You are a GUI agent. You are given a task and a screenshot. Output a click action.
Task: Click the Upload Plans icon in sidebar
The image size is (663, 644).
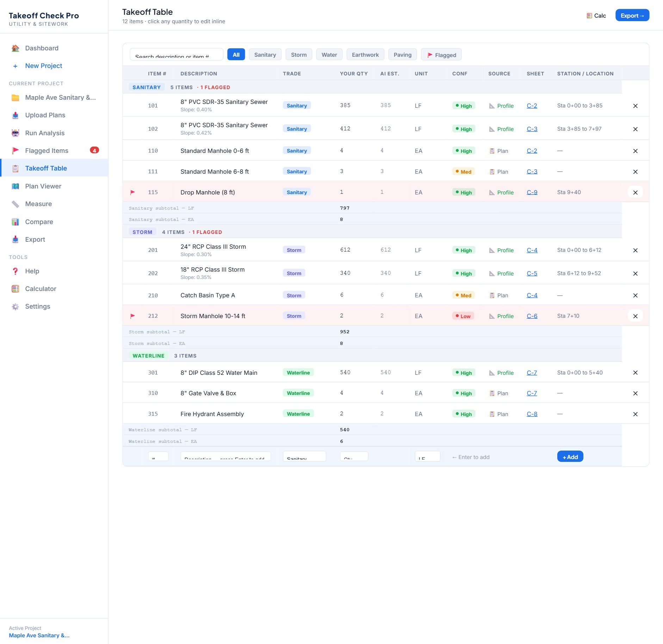tap(15, 115)
